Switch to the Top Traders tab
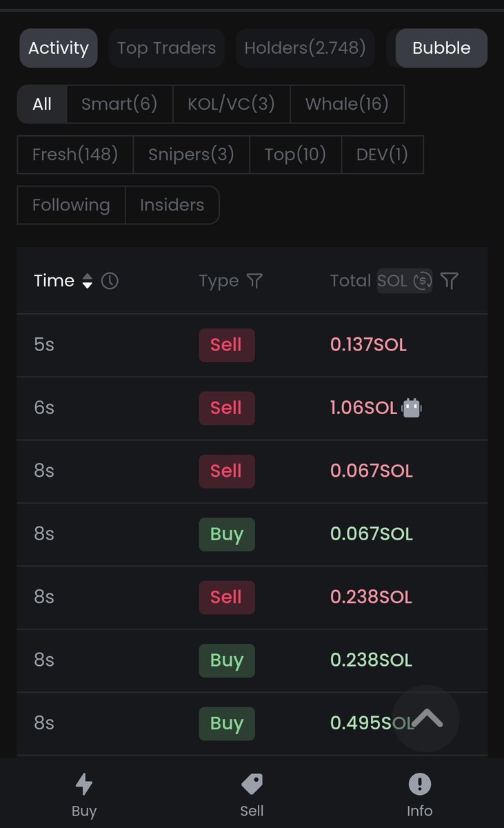This screenshot has height=828, width=504. [x=166, y=48]
